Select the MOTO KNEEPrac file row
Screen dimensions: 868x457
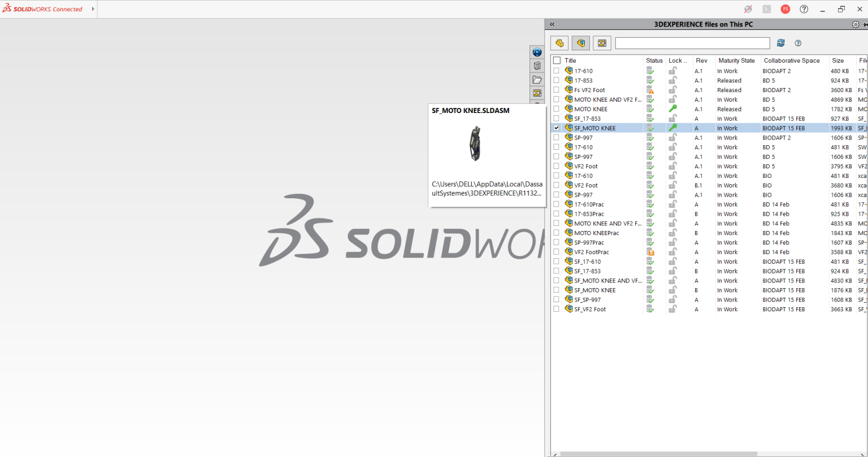(x=709, y=233)
